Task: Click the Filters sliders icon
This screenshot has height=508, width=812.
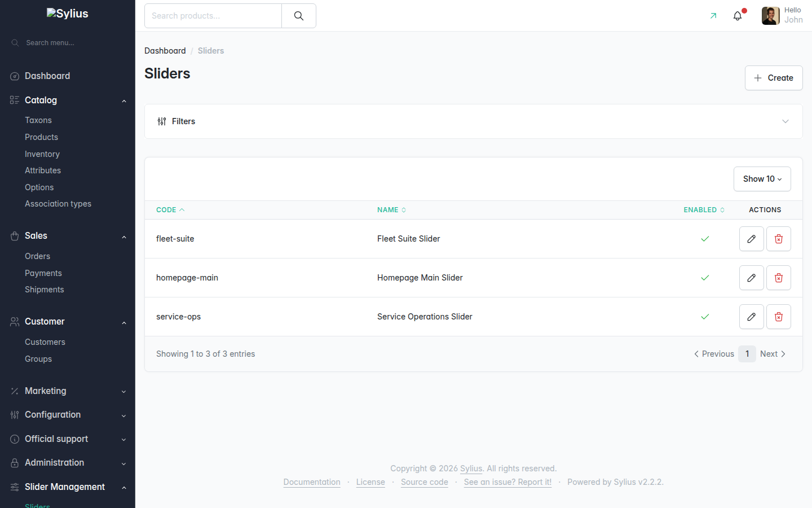Action: point(162,121)
